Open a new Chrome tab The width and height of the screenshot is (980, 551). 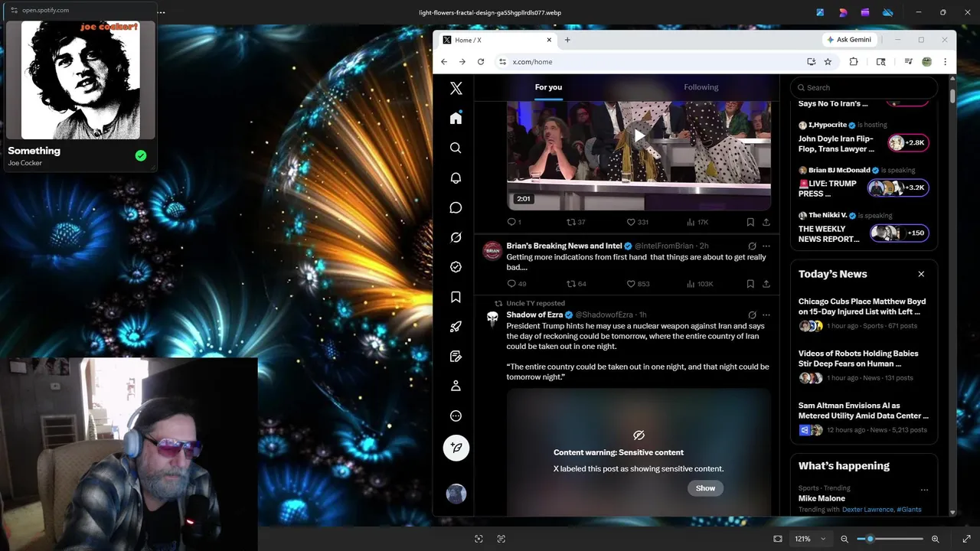point(567,40)
